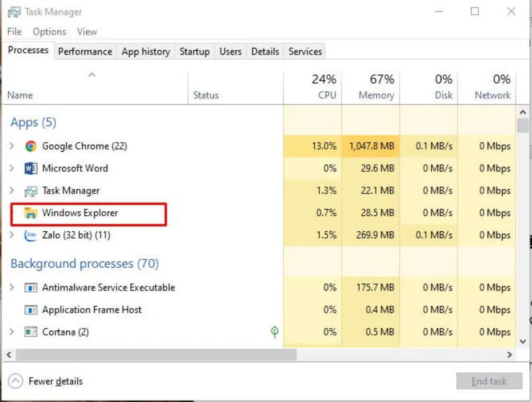532x402 pixels.
Task: Expand the Google Chrome (22) process group
Action: 12,146
